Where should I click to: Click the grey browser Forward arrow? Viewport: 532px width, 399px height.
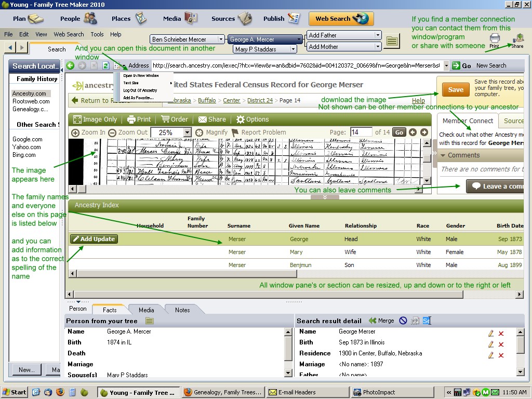82,65
